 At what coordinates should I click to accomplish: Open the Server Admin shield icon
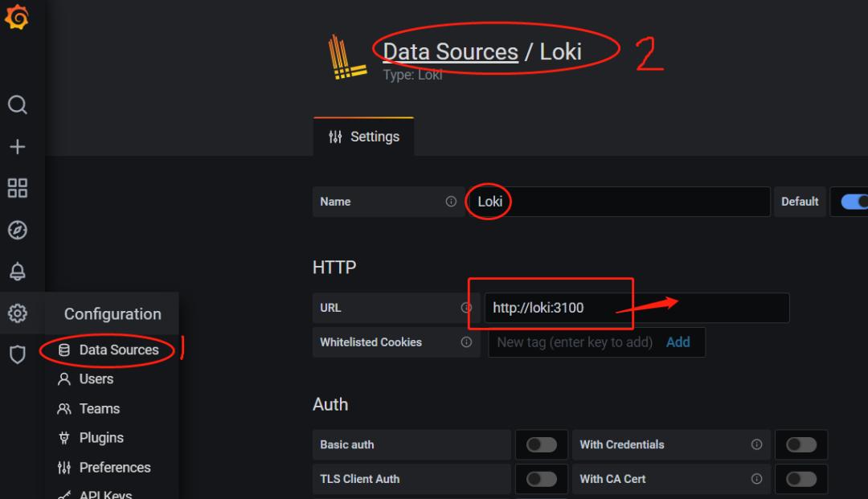17,354
